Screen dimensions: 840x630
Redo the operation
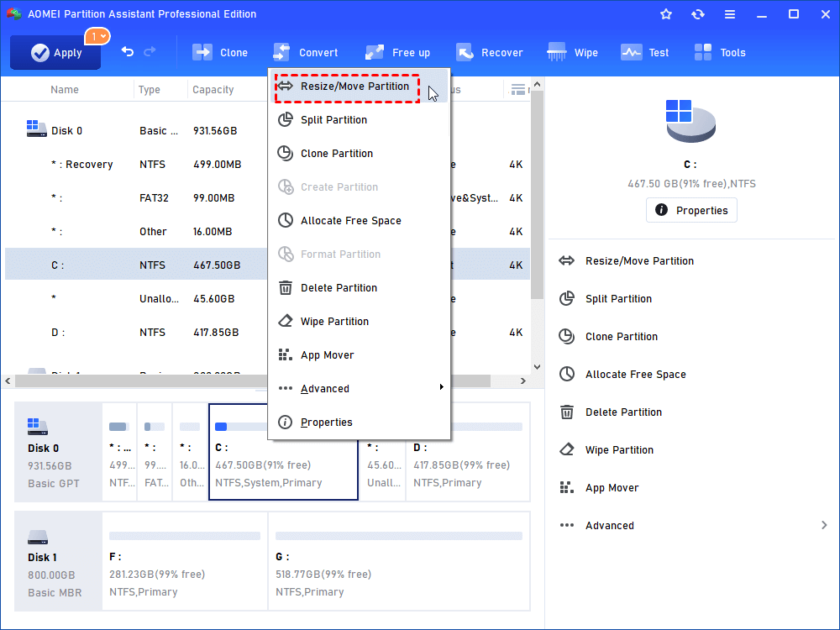tap(150, 51)
